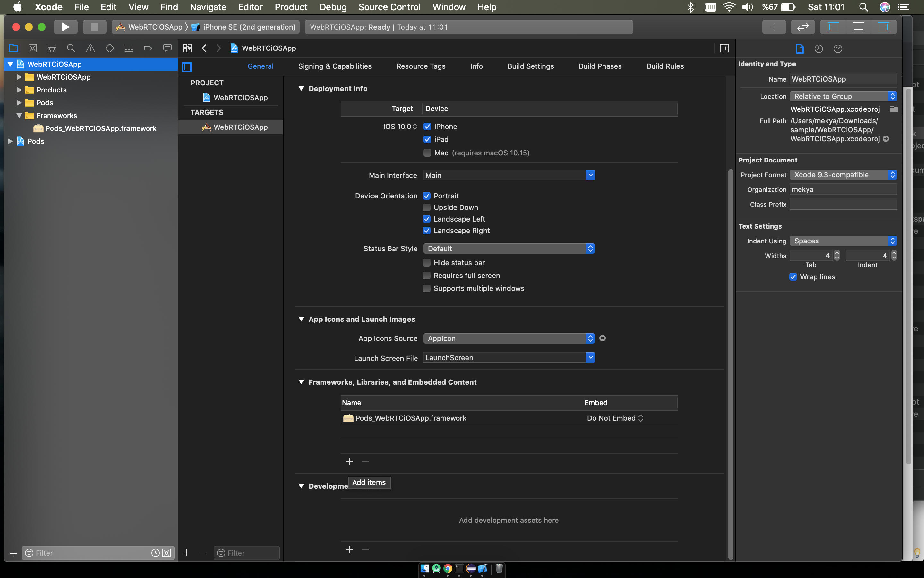Check Hide status bar
Screen dimensions: 924x578
427,263
